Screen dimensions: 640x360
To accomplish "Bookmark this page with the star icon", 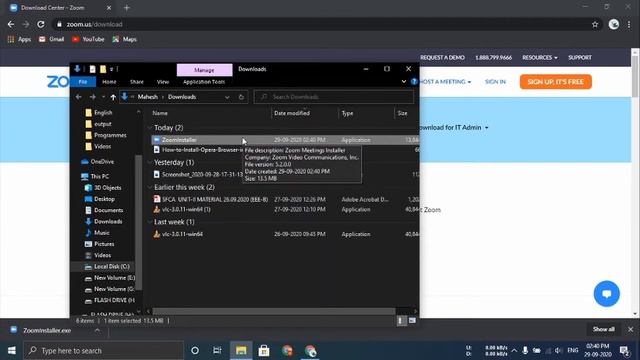I will [595, 24].
